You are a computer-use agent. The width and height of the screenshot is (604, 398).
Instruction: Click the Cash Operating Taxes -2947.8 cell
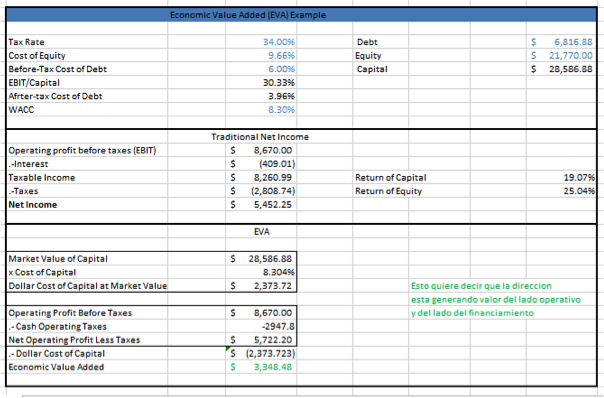261,327
